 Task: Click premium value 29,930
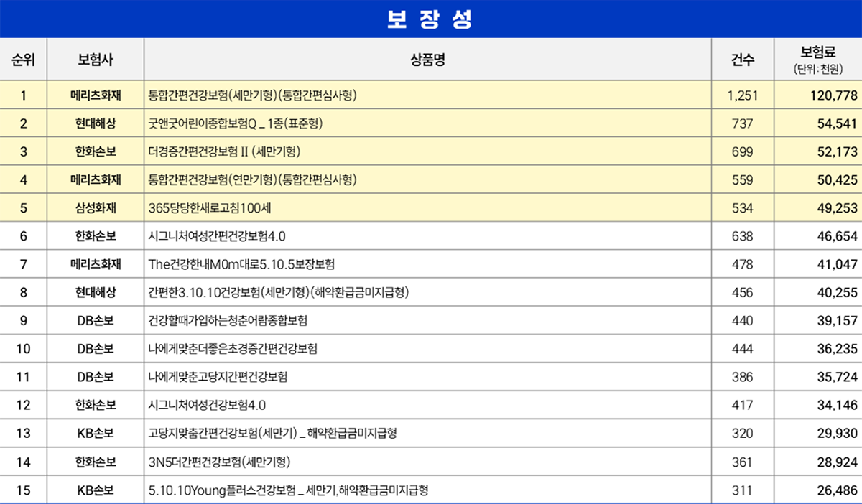pos(838,433)
